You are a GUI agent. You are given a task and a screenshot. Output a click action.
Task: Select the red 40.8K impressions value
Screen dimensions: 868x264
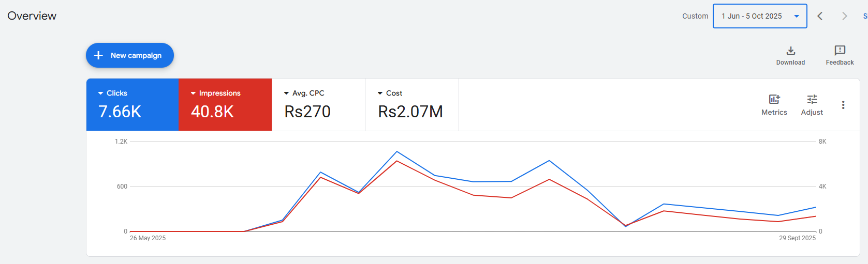[212, 112]
